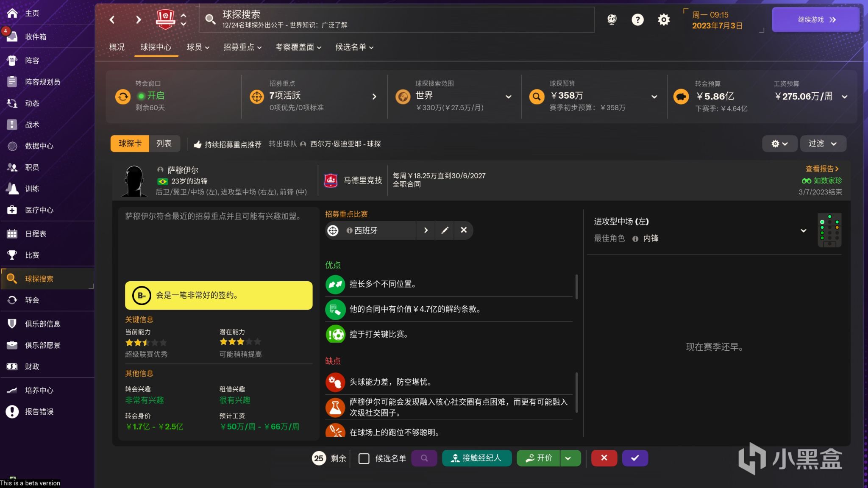Click 优点 list scrollbar
The width and height of the screenshot is (868, 488).
coord(576,286)
